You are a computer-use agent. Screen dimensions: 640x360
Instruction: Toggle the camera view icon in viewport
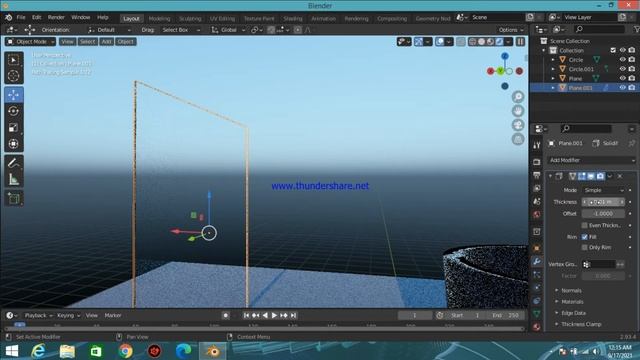pos(518,125)
